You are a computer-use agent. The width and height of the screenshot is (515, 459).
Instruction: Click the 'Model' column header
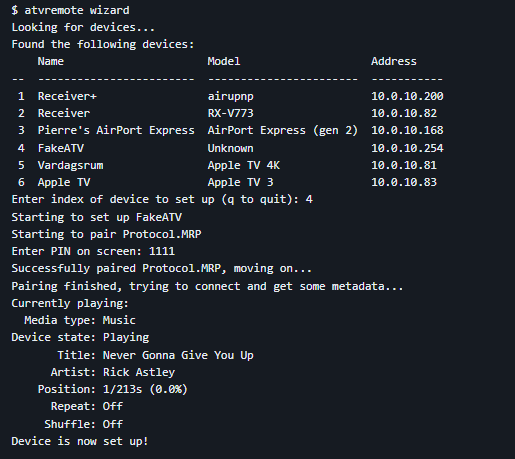pos(224,61)
